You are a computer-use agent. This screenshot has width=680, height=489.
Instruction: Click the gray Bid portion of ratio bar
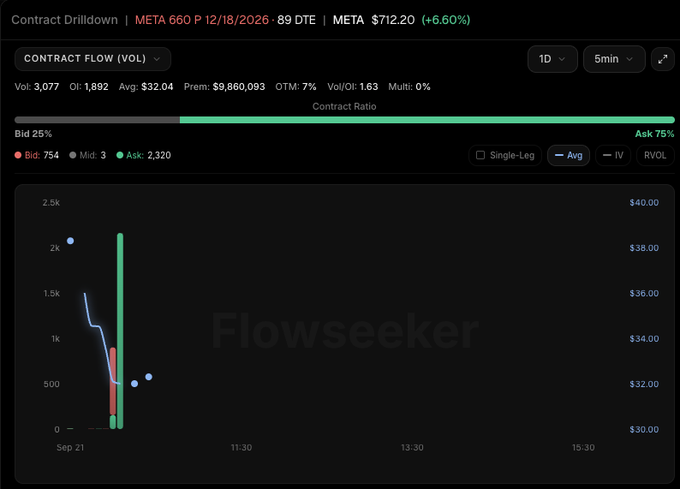97,120
